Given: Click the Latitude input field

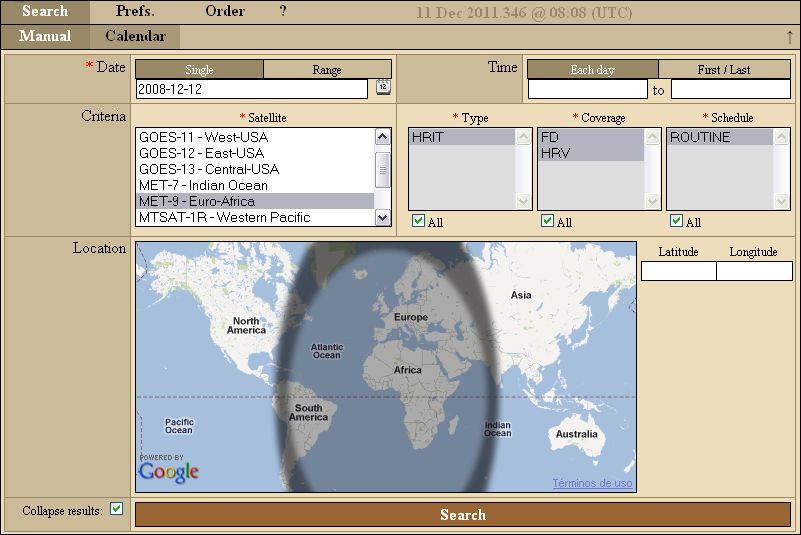Looking at the screenshot, I should [678, 271].
